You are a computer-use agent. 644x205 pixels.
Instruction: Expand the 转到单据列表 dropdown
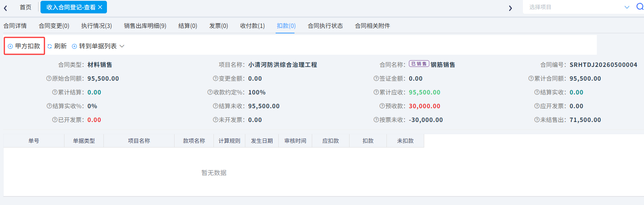[x=98, y=46]
